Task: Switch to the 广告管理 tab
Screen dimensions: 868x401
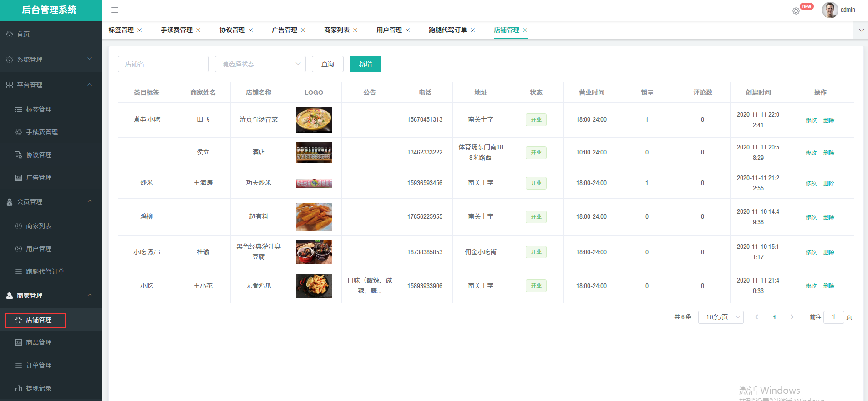Action: pyautogui.click(x=284, y=30)
